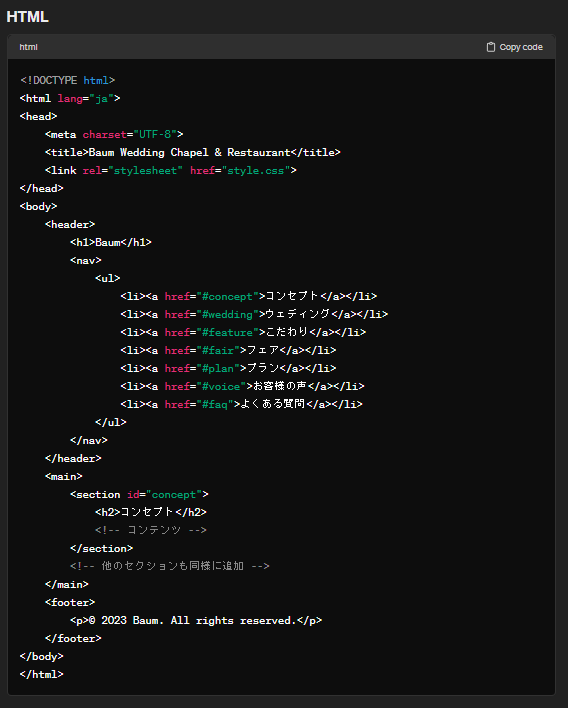Click the #plan href code line
568x708 pixels.
tap(228, 368)
